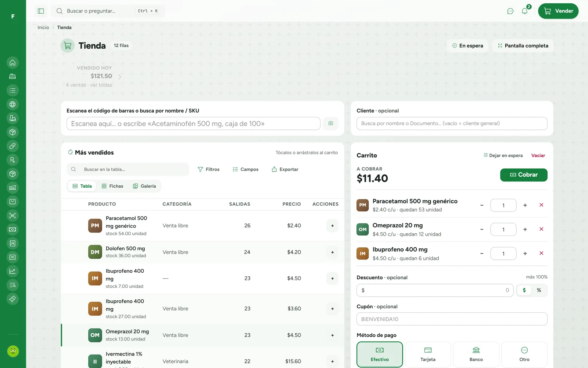The height and width of the screenshot is (368, 588).
Task: Open the warehouse sidebar icon
Action: pyautogui.click(x=12, y=188)
